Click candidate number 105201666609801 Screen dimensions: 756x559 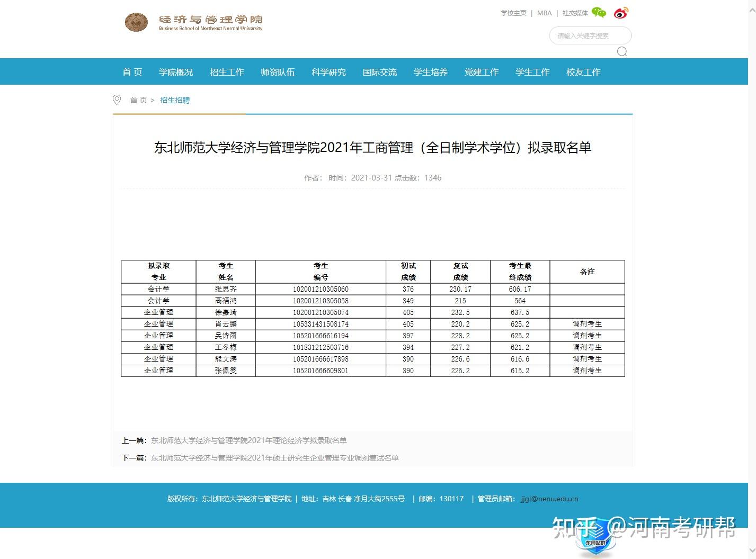pyautogui.click(x=321, y=371)
